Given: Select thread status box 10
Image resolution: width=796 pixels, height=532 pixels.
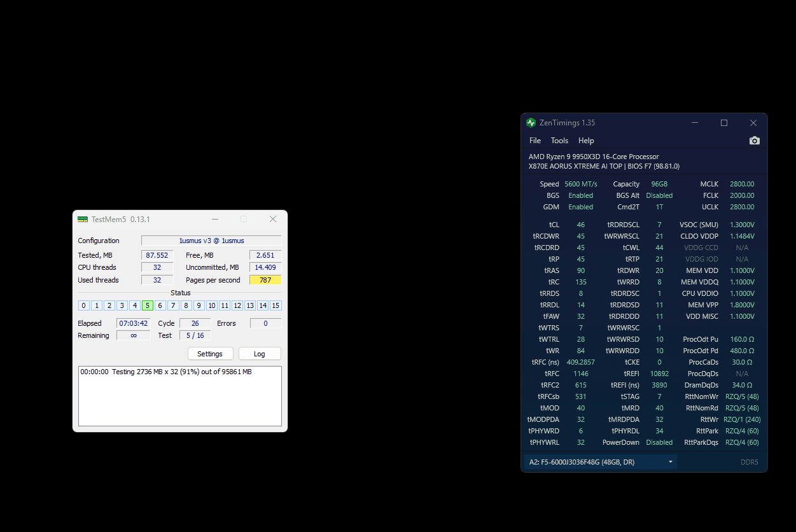Looking at the screenshot, I should (212, 305).
